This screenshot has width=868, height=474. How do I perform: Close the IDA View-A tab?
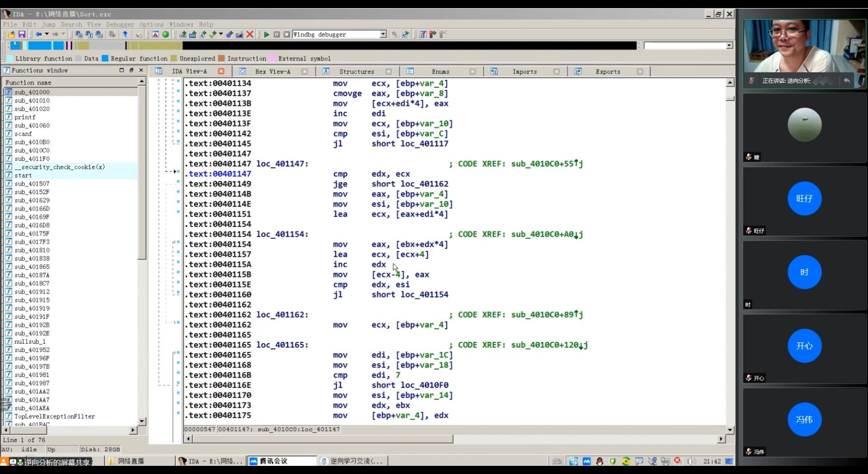(221, 71)
